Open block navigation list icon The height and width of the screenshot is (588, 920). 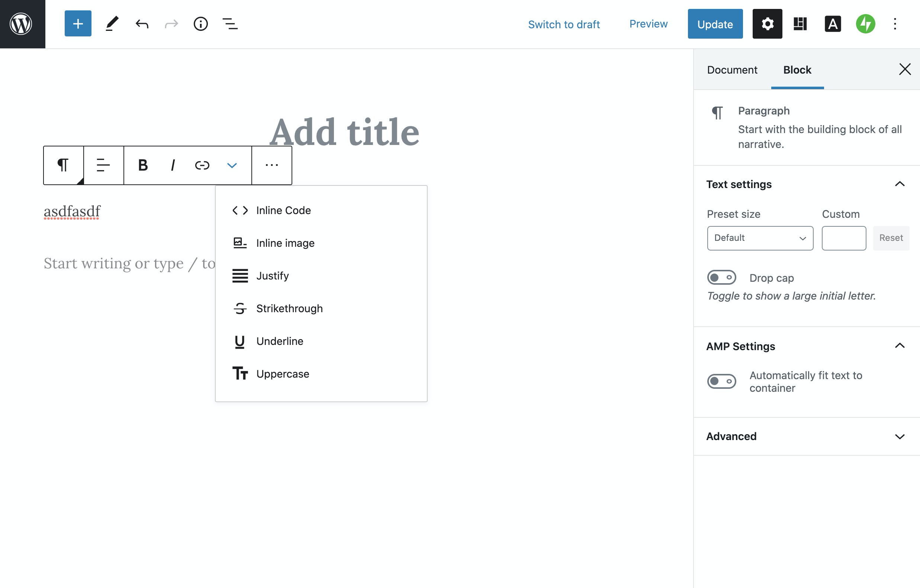(229, 24)
